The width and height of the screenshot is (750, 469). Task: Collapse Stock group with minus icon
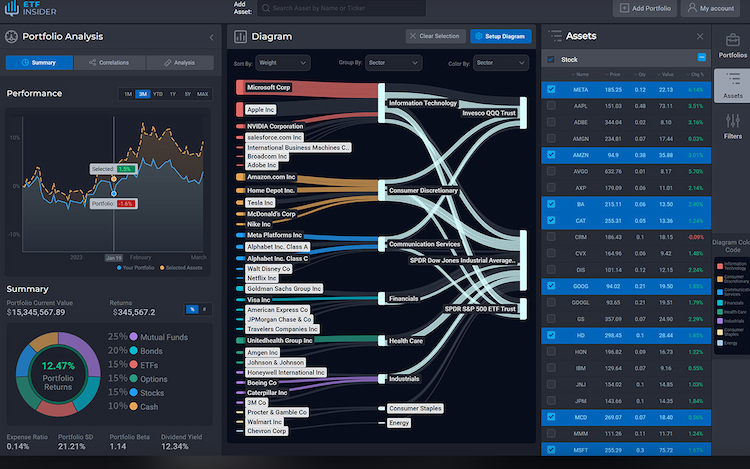tap(701, 59)
